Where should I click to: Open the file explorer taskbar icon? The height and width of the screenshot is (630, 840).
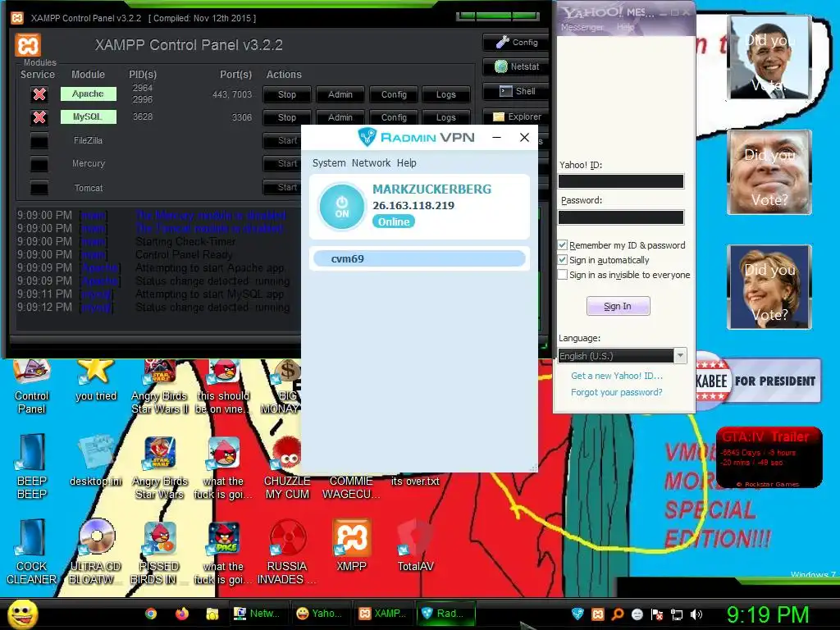coord(212,614)
